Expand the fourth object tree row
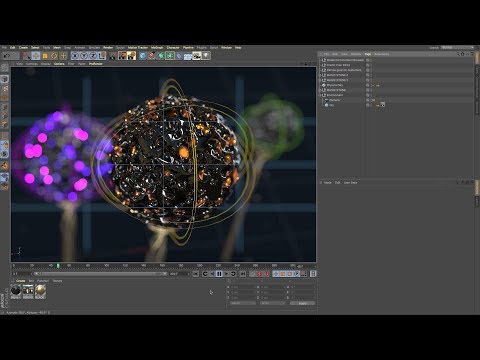This screenshot has height=360, width=480. click(x=320, y=75)
